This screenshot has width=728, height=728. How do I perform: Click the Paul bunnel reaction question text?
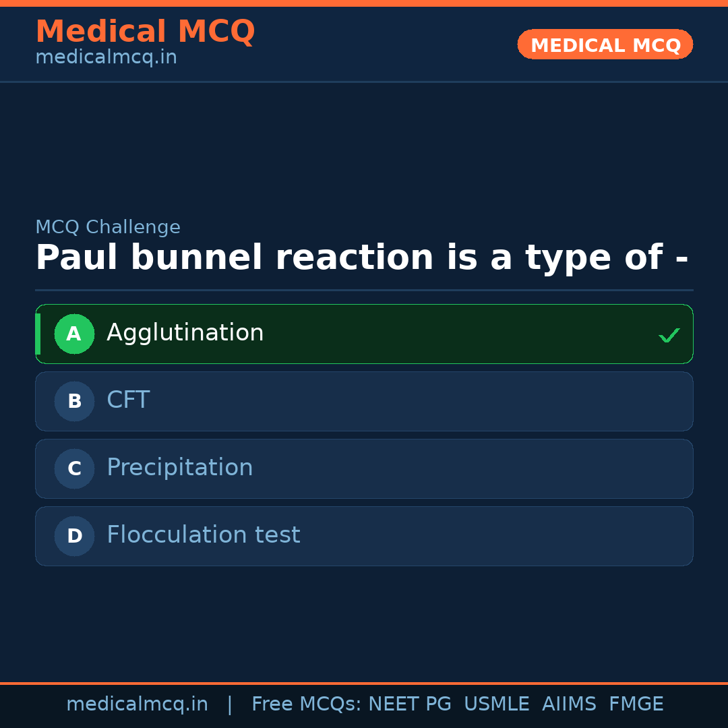coord(361,258)
